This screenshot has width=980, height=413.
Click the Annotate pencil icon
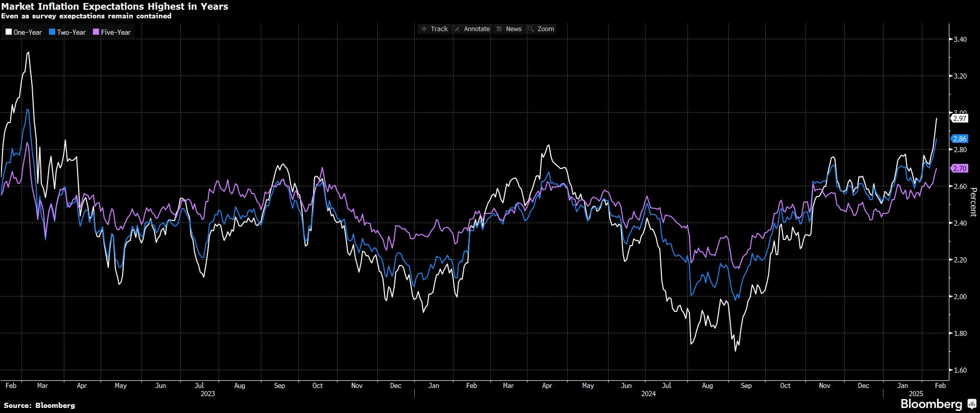(x=457, y=29)
